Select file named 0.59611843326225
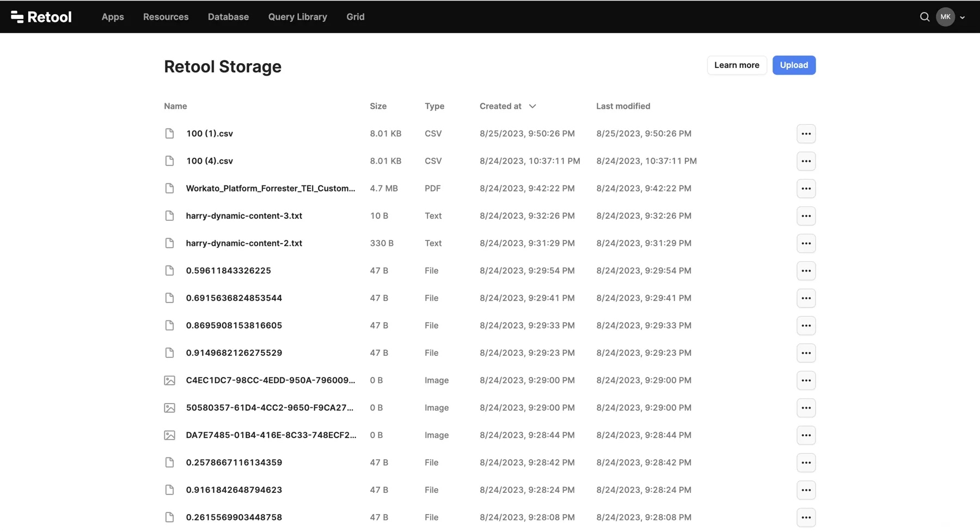 (x=229, y=271)
